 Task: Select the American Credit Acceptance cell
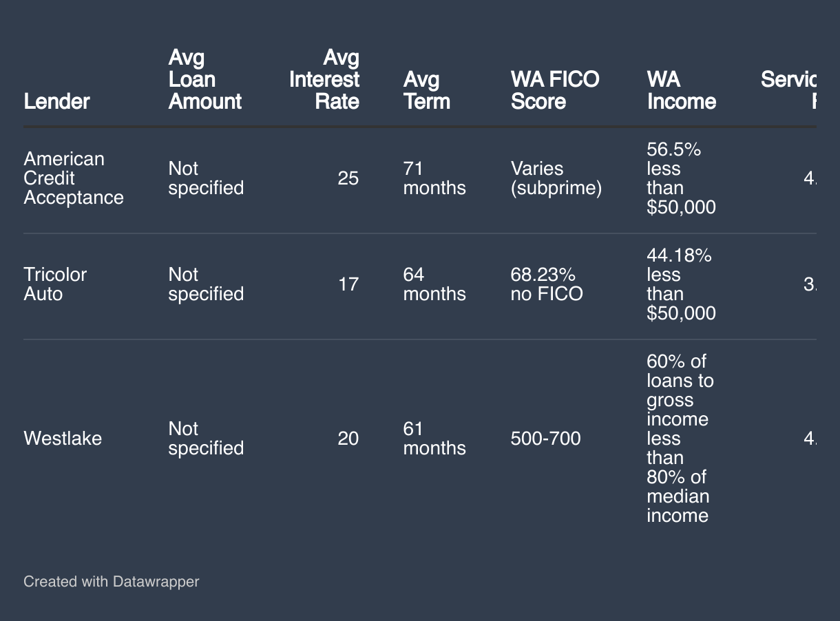pyautogui.click(x=74, y=178)
